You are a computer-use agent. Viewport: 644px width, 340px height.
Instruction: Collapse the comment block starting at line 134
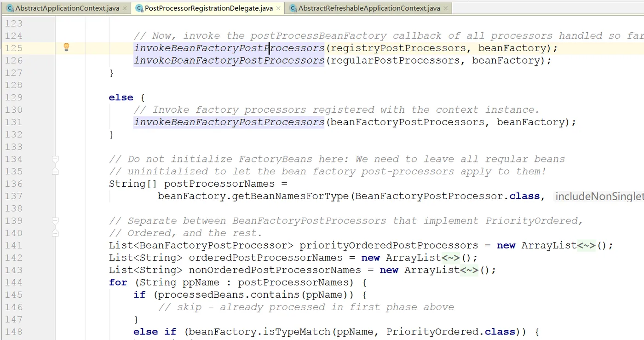(55, 159)
